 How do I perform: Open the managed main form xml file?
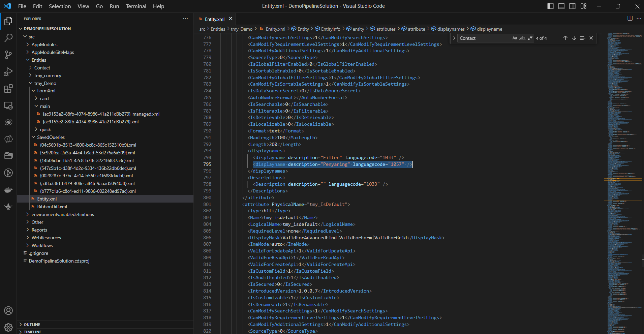click(101, 114)
